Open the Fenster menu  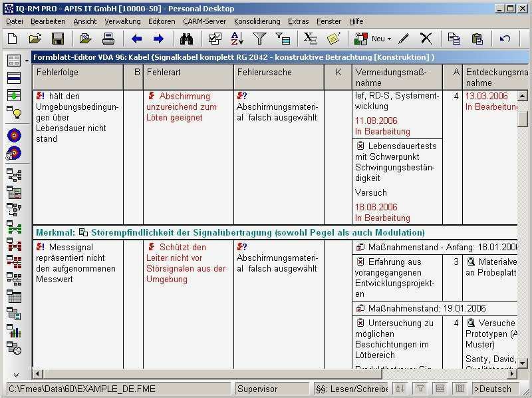[329, 21]
